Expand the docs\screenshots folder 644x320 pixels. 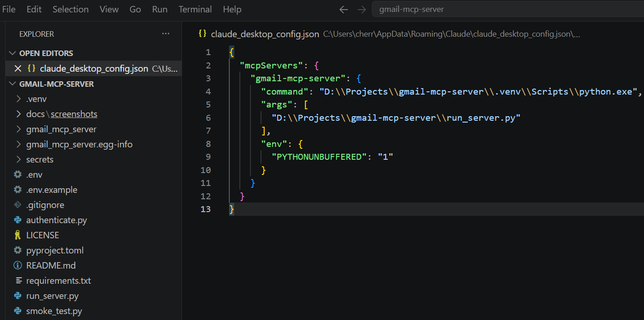tap(18, 114)
